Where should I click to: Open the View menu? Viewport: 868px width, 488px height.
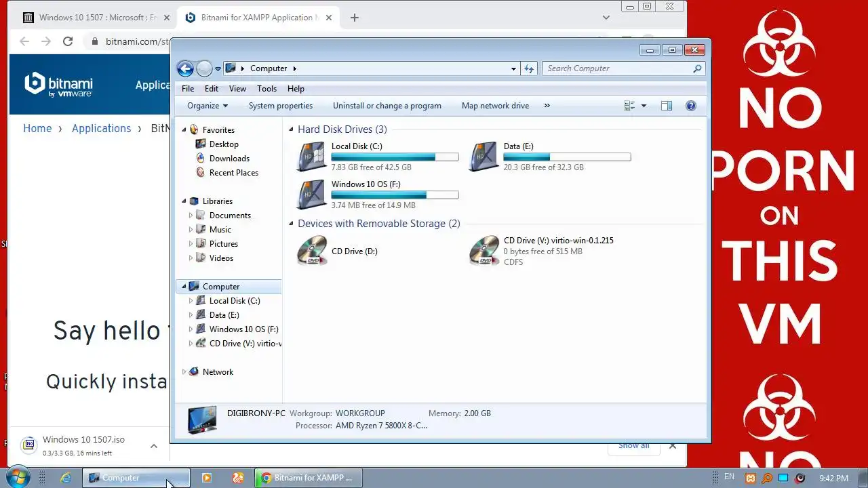pos(237,89)
